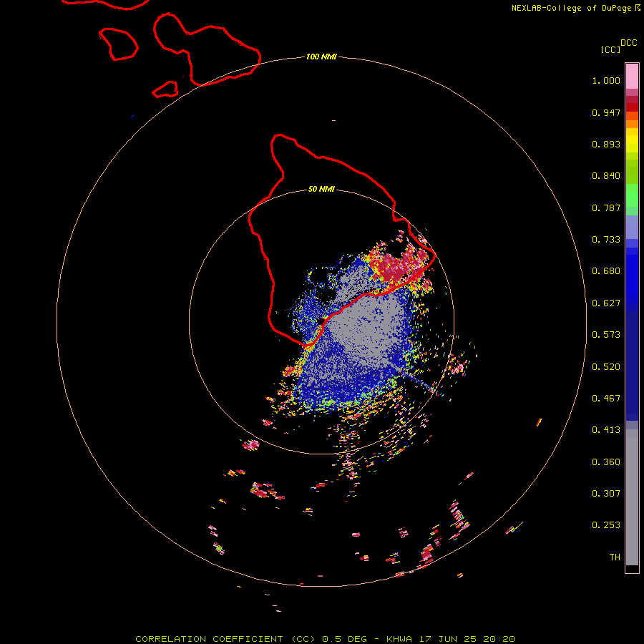Click the 0.733 colorbar value
644x644 pixels.
click(606, 240)
